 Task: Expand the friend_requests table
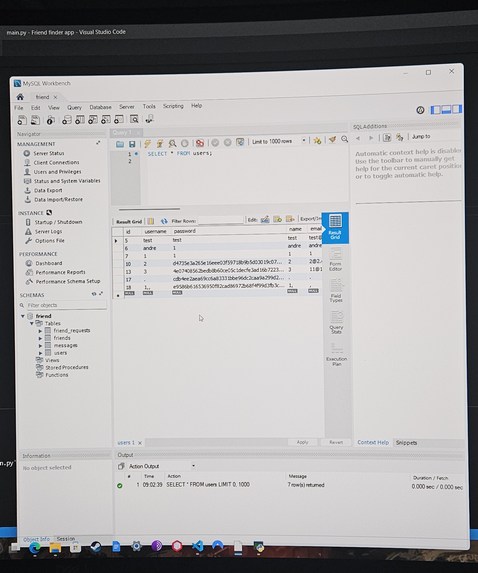pyautogui.click(x=40, y=331)
